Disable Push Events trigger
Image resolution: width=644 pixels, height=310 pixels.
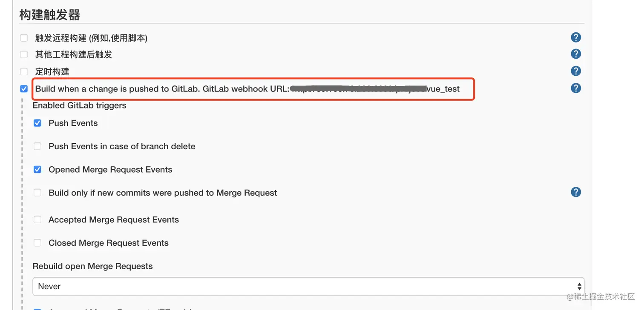pyautogui.click(x=37, y=123)
